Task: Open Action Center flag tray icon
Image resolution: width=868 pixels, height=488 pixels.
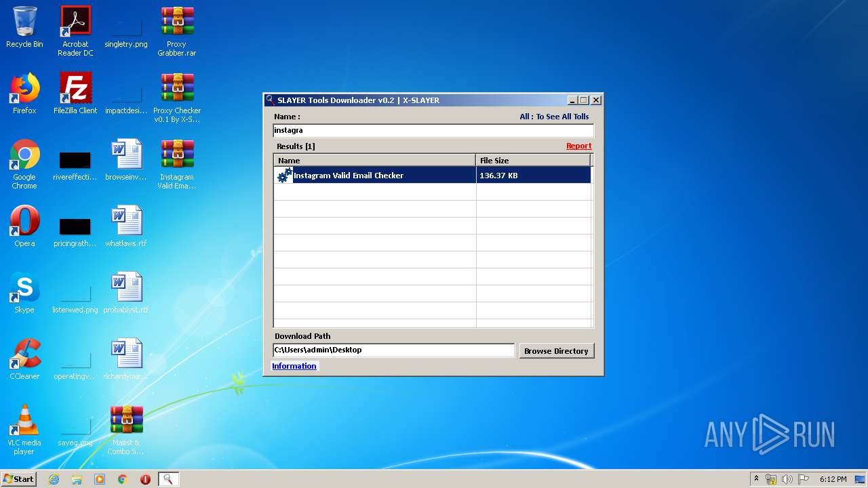Action: 803,479
